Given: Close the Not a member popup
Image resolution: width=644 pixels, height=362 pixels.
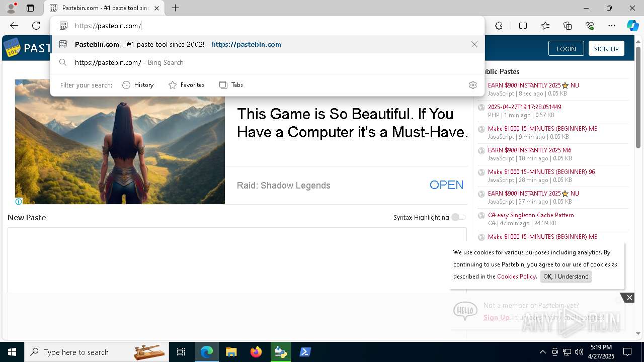Looking at the screenshot, I should click(629, 298).
